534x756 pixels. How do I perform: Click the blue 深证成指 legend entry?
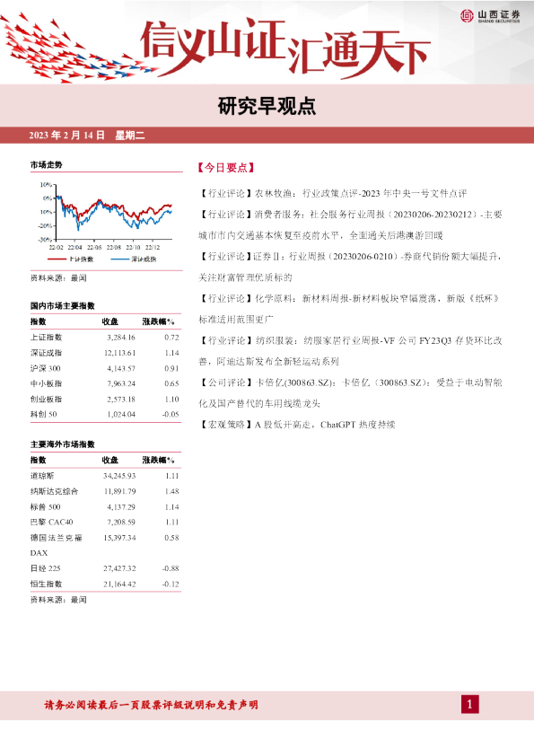click(x=134, y=259)
